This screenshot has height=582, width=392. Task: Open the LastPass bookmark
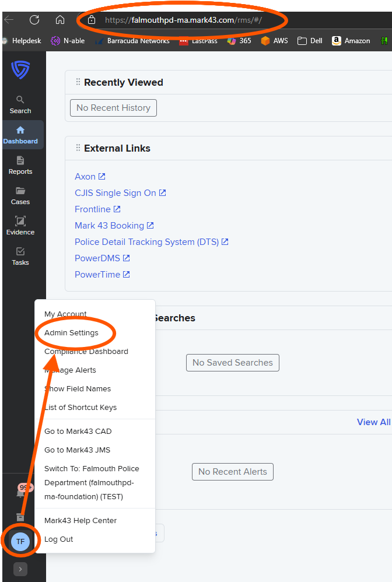click(x=198, y=41)
